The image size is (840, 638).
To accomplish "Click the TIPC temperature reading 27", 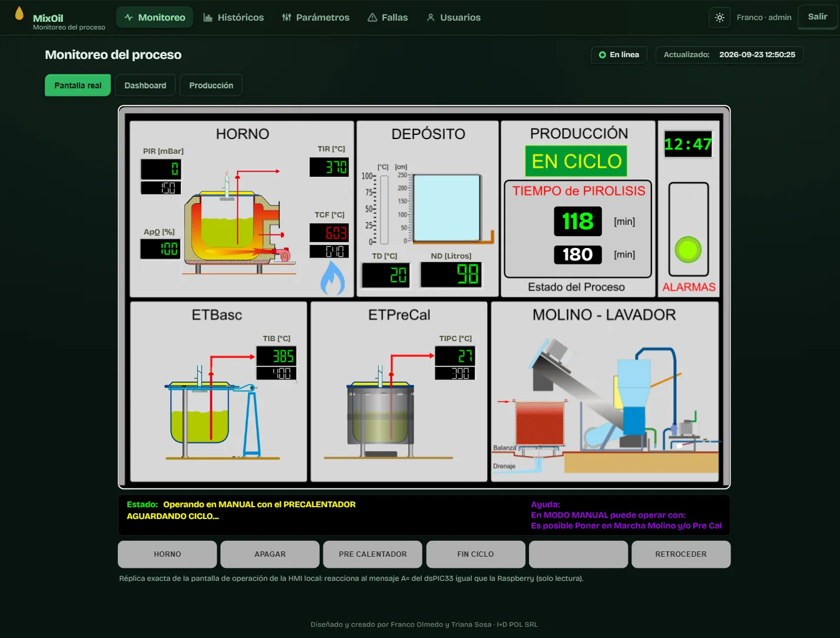I will click(455, 356).
